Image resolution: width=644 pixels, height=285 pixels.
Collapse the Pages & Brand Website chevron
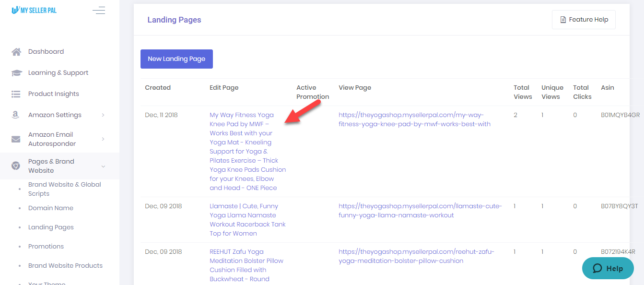103,166
